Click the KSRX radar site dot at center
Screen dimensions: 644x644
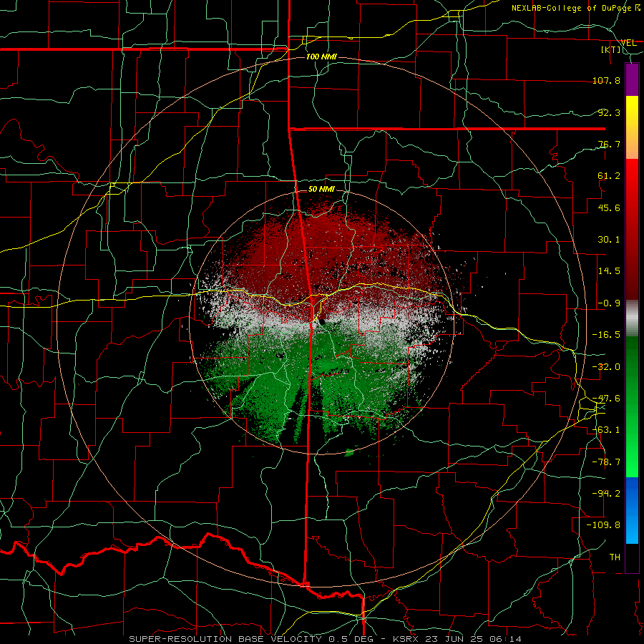pyautogui.click(x=322, y=322)
